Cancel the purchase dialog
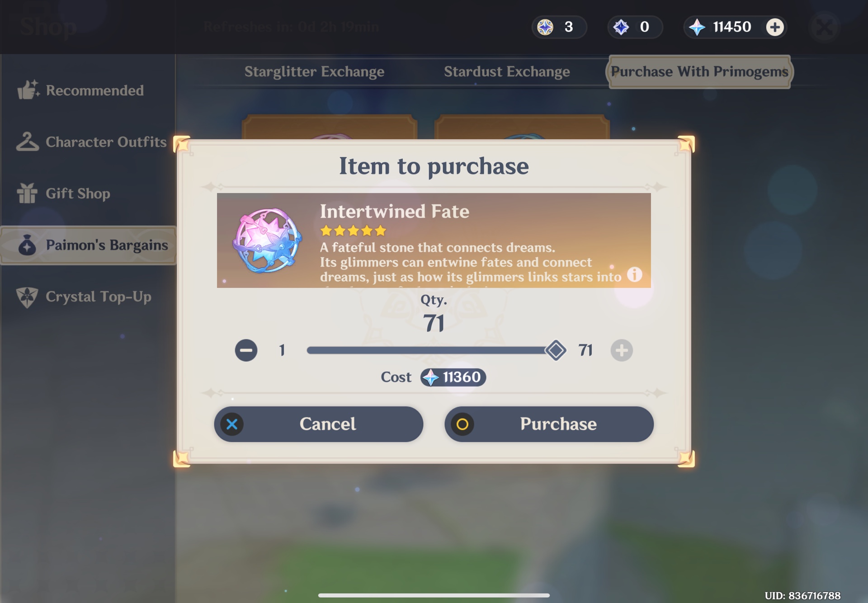This screenshot has height=603, width=868. point(319,424)
